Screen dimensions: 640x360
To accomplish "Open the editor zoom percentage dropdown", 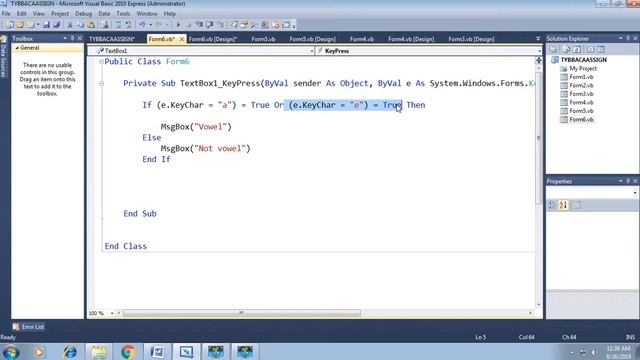I will [x=112, y=313].
